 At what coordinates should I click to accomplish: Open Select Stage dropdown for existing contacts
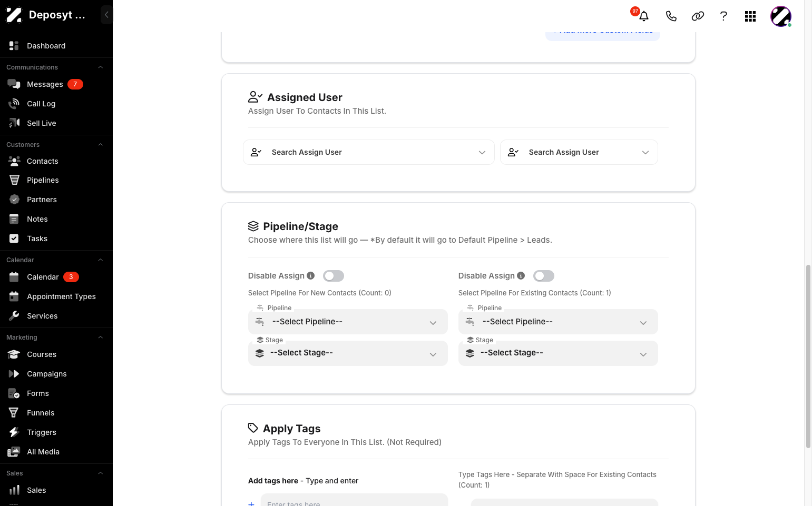coord(558,353)
